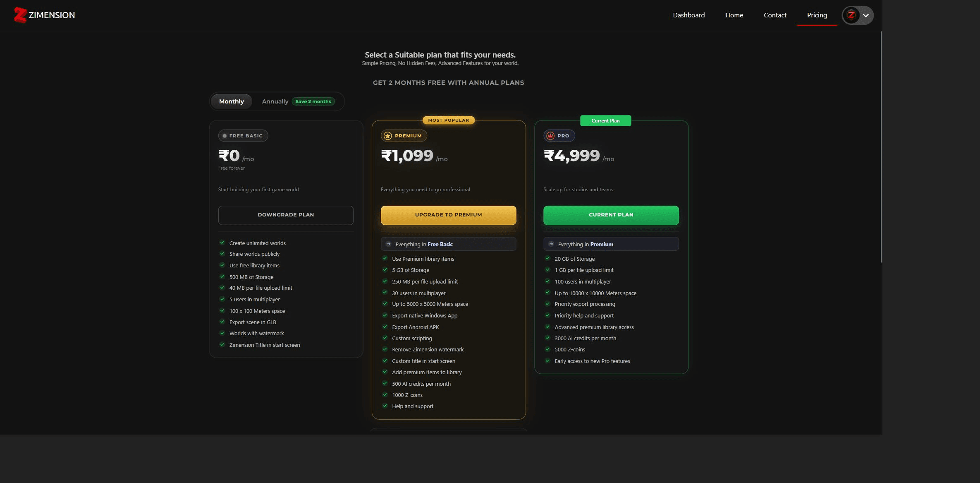Open the Dashboard nav link
Viewport: 980px width, 483px height.
pyautogui.click(x=688, y=15)
